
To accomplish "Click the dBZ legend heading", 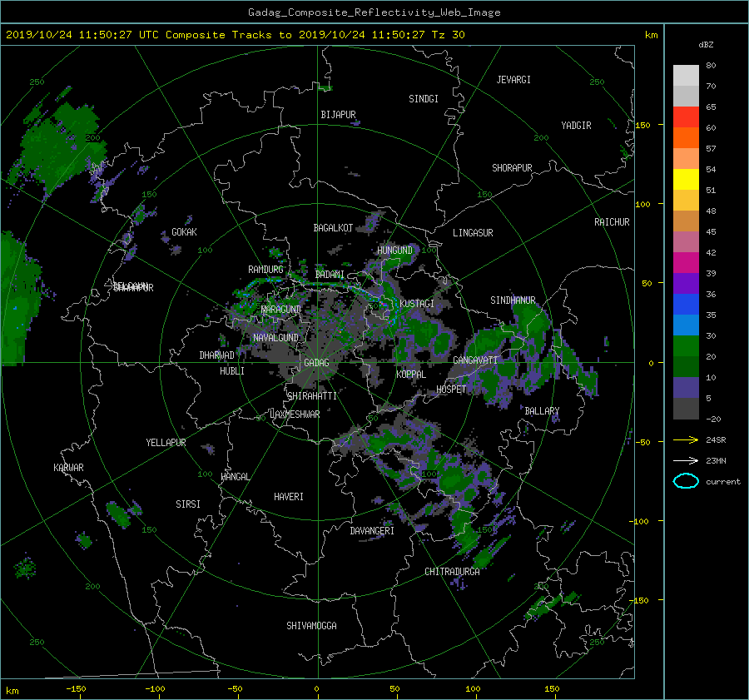I will pos(706,44).
